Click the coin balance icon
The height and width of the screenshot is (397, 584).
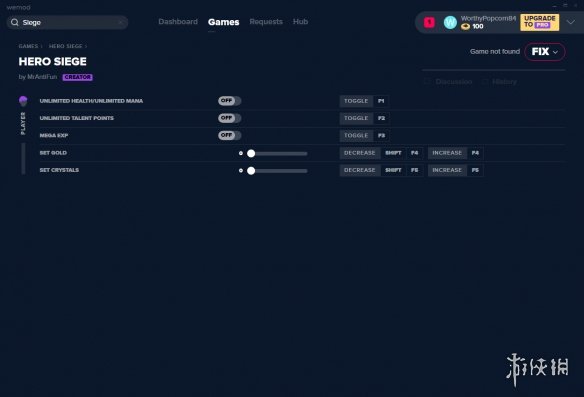(x=465, y=26)
